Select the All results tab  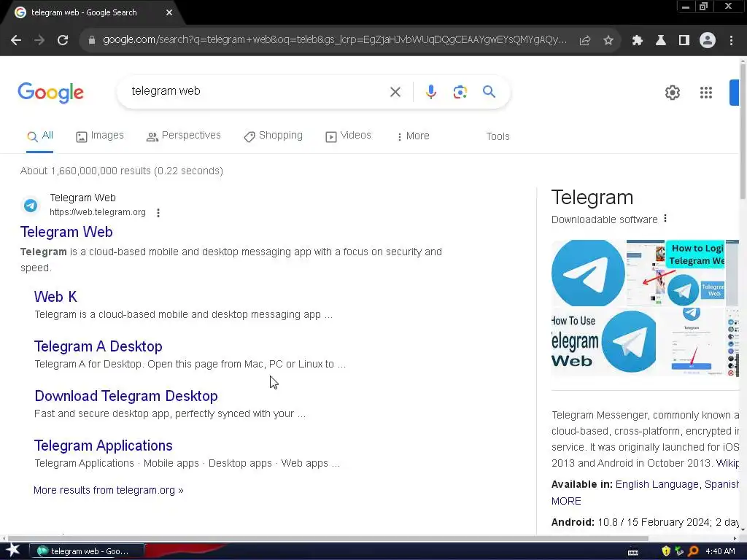(x=40, y=136)
